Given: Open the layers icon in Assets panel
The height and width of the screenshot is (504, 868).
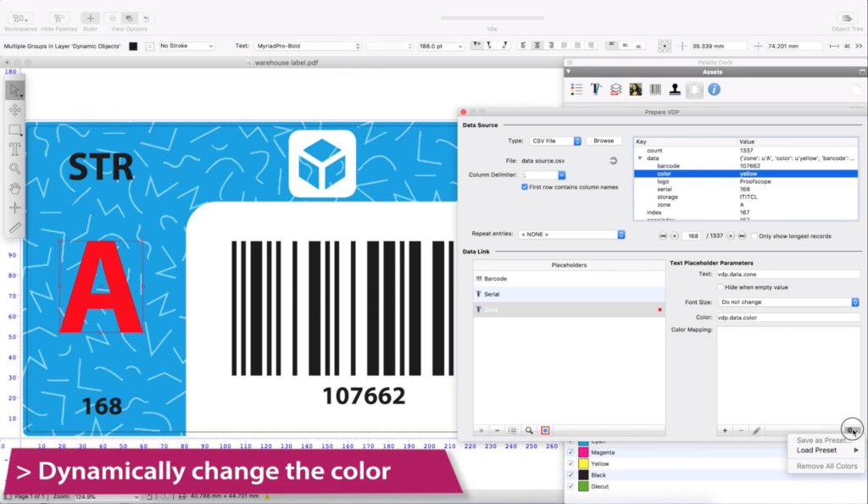Looking at the screenshot, I should [x=615, y=89].
